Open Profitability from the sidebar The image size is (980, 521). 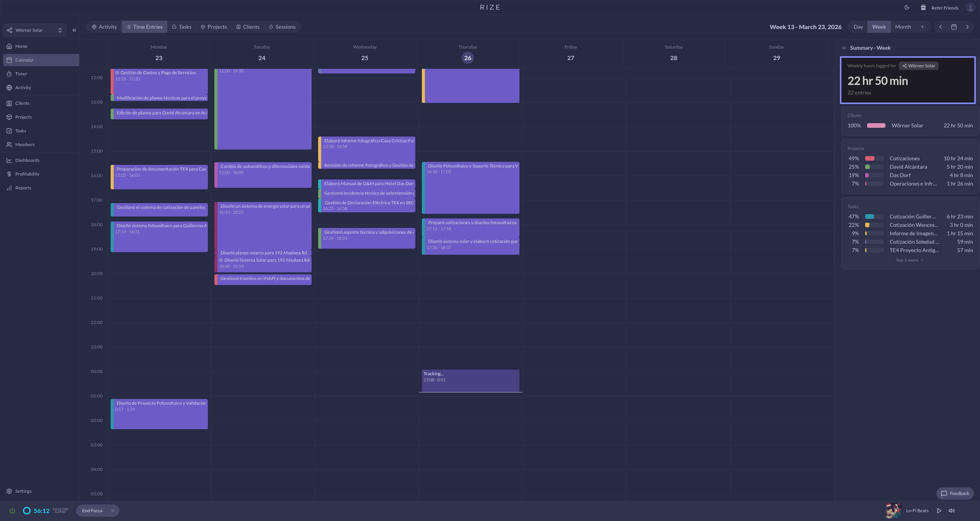click(x=27, y=174)
